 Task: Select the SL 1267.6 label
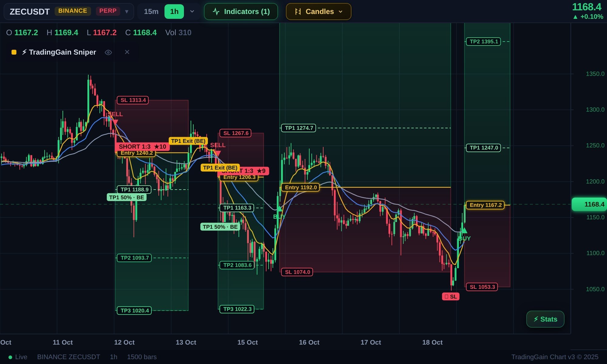coord(236,133)
